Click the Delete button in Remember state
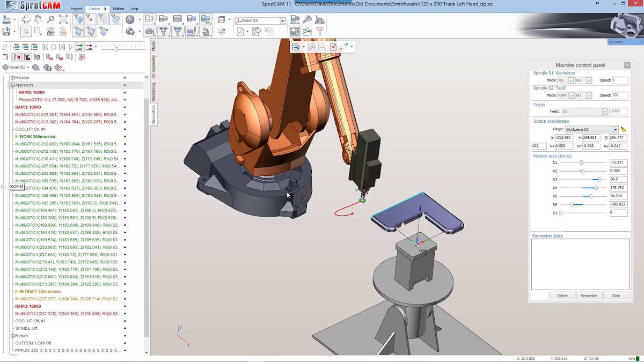Screen dimensions: 644x362 coord(562,295)
